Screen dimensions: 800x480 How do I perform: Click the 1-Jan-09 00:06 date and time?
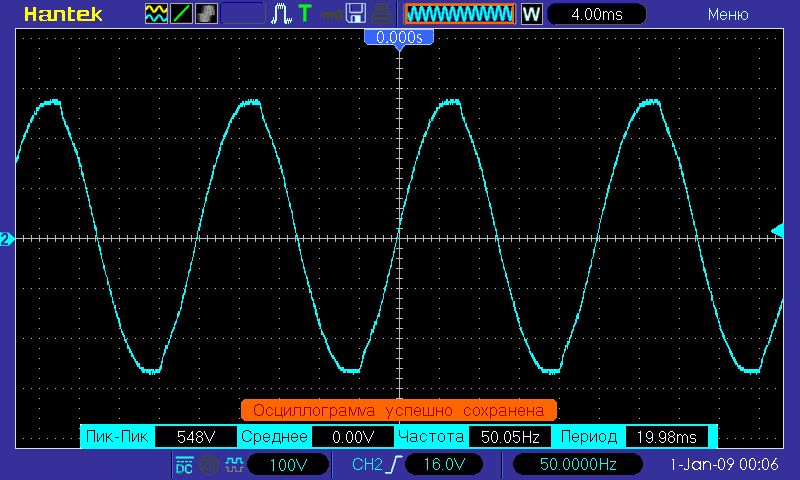pos(723,464)
